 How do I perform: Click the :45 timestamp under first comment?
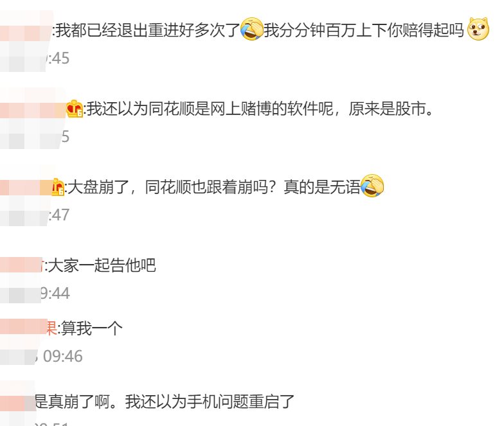(x=58, y=58)
